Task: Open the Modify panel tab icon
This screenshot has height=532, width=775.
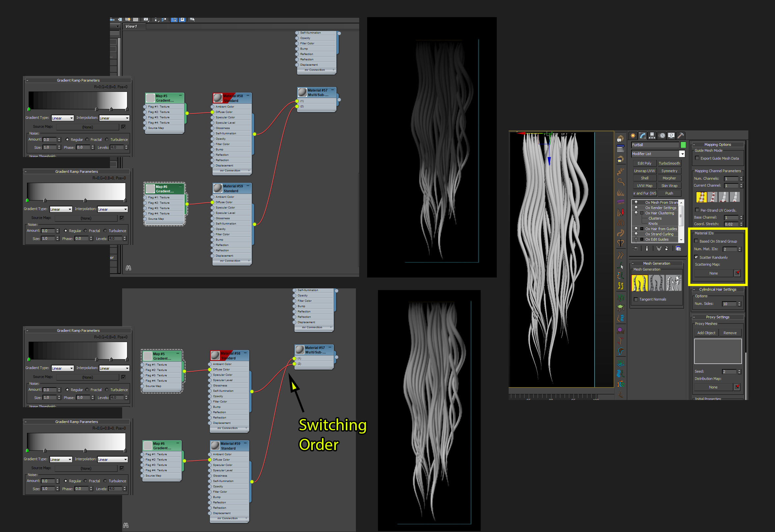Action: [642, 135]
